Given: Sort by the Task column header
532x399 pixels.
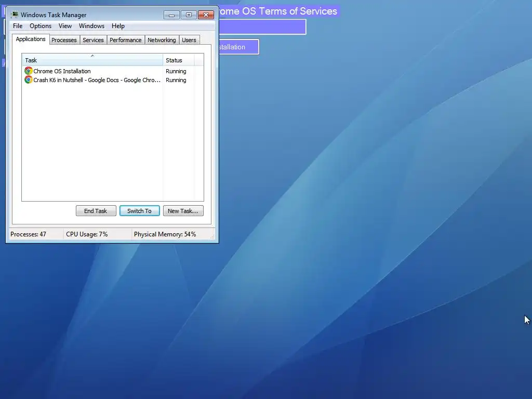Looking at the screenshot, I should click(x=92, y=60).
